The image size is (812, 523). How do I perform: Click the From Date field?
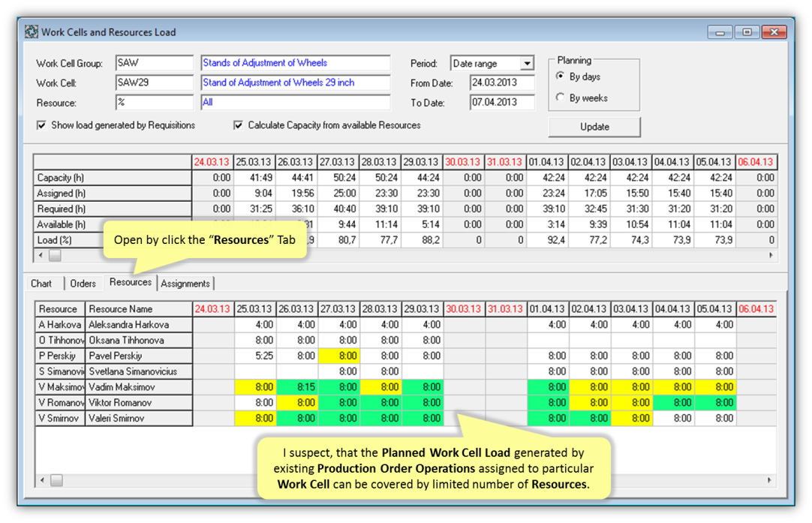coord(502,83)
